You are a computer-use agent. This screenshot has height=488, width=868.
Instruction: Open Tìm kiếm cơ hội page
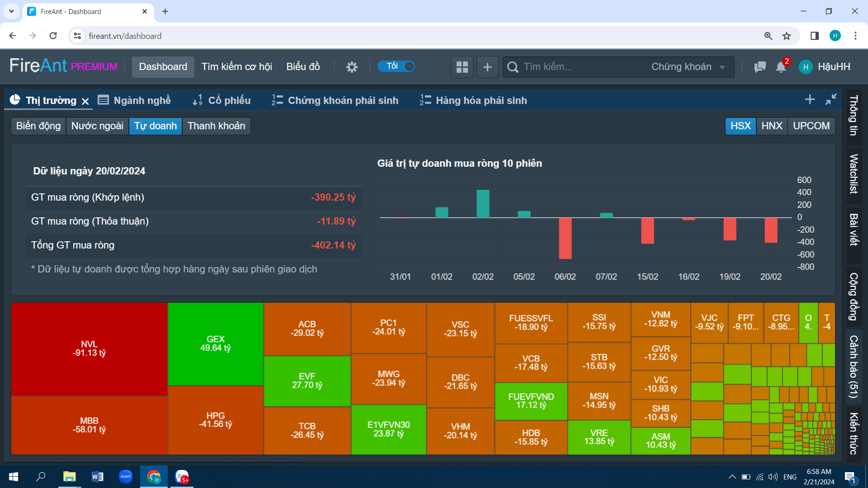(x=236, y=67)
